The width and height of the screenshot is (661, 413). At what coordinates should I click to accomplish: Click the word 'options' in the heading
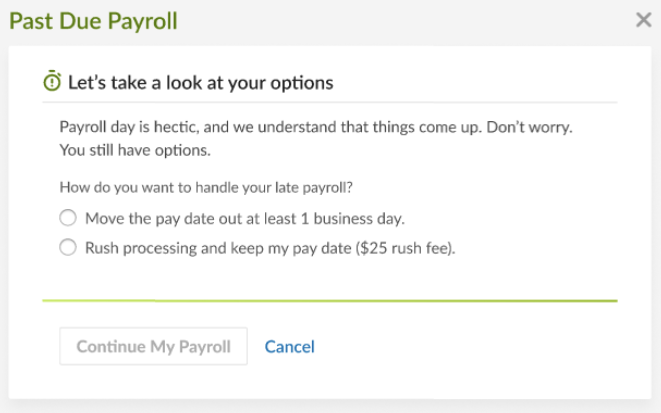tap(302, 83)
